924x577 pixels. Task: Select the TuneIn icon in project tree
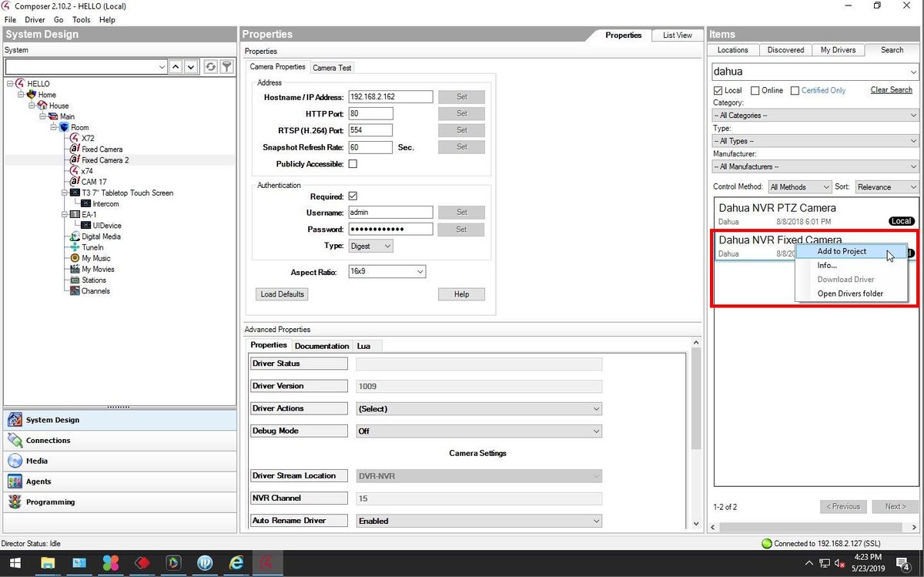pyautogui.click(x=75, y=247)
